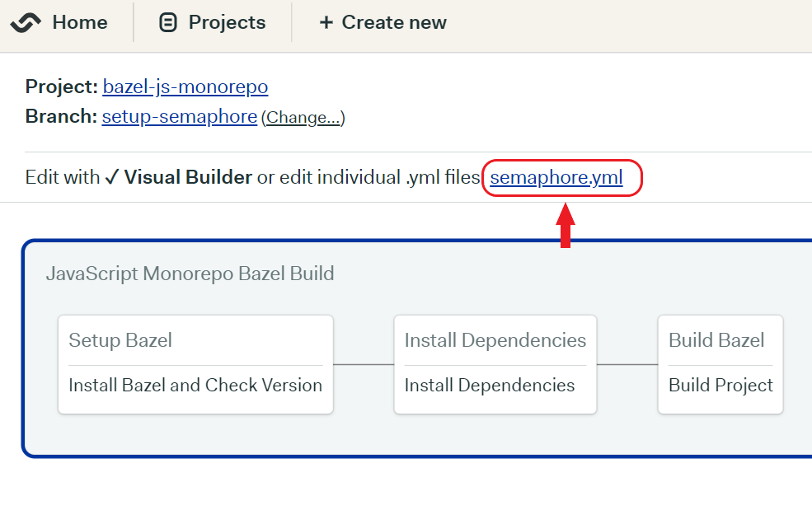Select the Install Bazel and Check Version job
Image resolution: width=812 pixels, height=524 pixels.
[195, 386]
